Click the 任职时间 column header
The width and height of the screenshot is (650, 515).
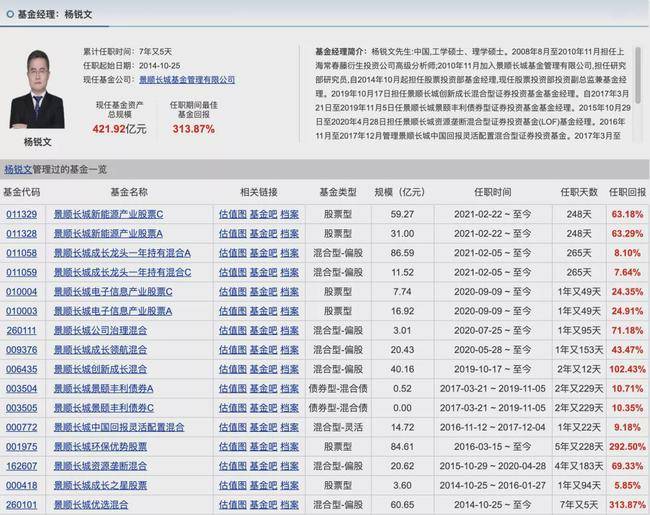[492, 192]
